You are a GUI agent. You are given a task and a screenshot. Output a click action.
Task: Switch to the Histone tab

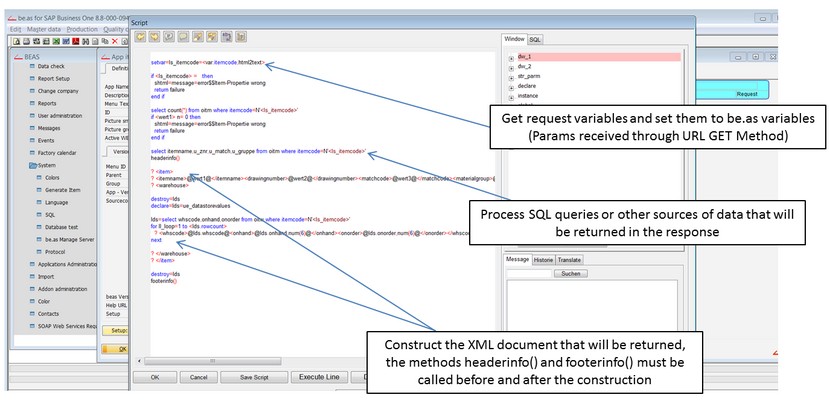coord(543,259)
